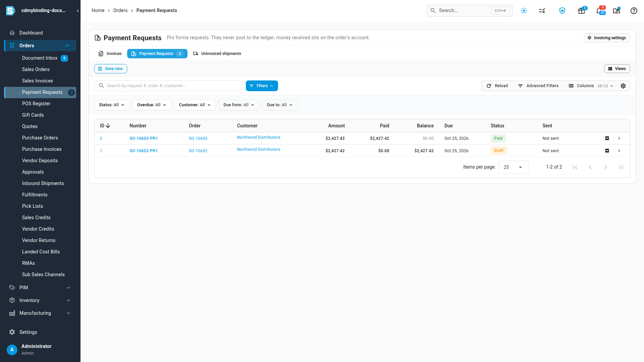The height and width of the screenshot is (362, 644).
Task: Click the Payment Requests title icon
Action: (x=98, y=38)
